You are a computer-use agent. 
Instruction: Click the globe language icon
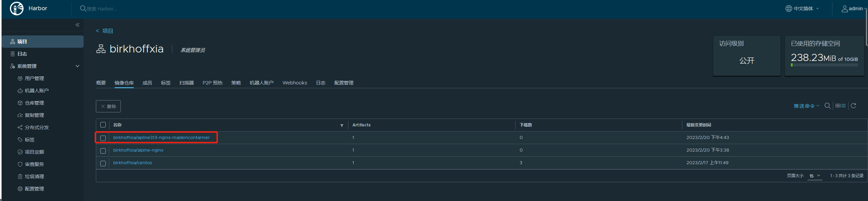789,9
